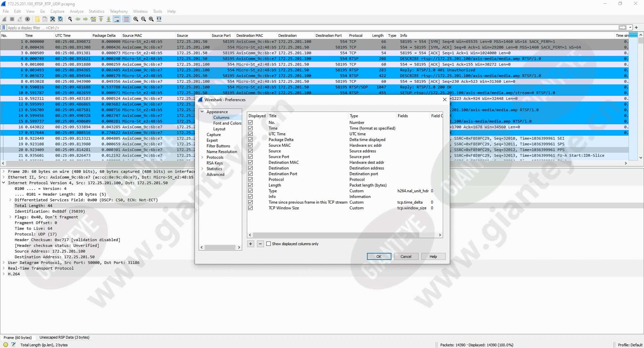Open capture file properties from the status bar icon
Viewport: 644px width, 348px height.
coord(13,344)
